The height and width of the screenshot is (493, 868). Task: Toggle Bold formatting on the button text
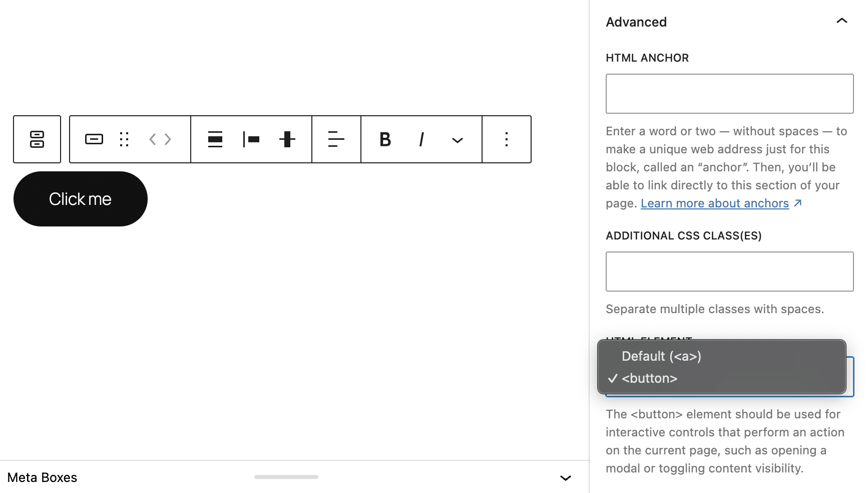(384, 139)
